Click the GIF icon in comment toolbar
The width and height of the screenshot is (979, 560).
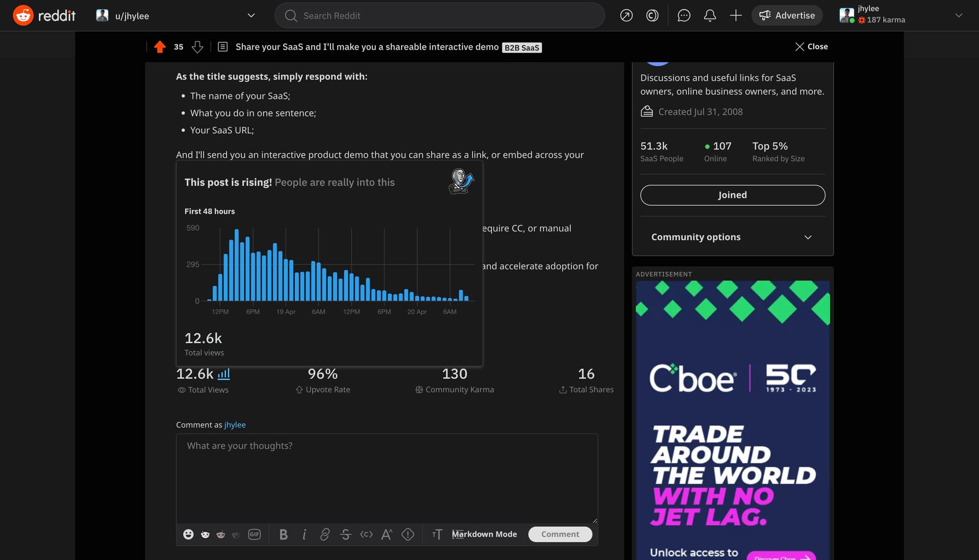(254, 534)
